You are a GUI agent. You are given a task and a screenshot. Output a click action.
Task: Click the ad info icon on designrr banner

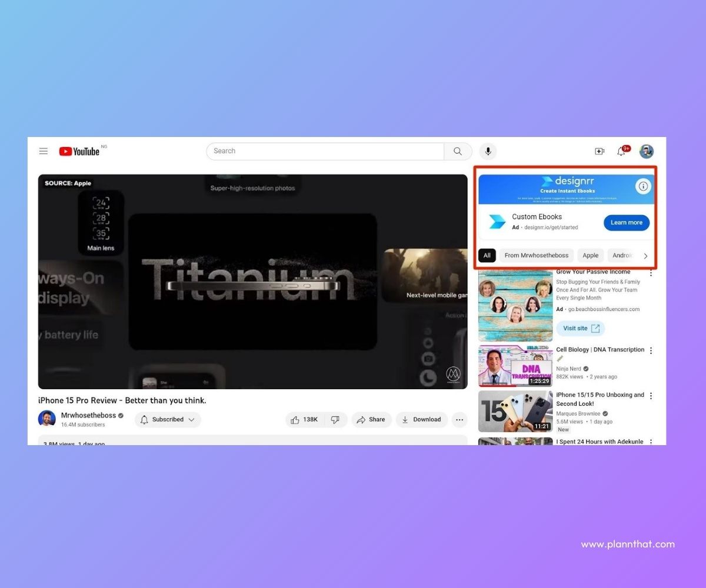[x=643, y=186]
